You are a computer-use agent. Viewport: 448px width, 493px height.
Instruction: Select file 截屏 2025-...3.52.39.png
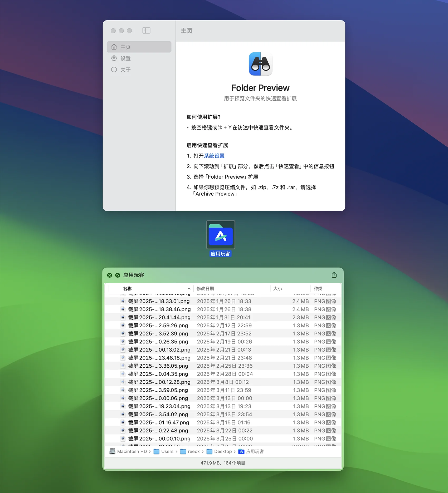coord(223,333)
